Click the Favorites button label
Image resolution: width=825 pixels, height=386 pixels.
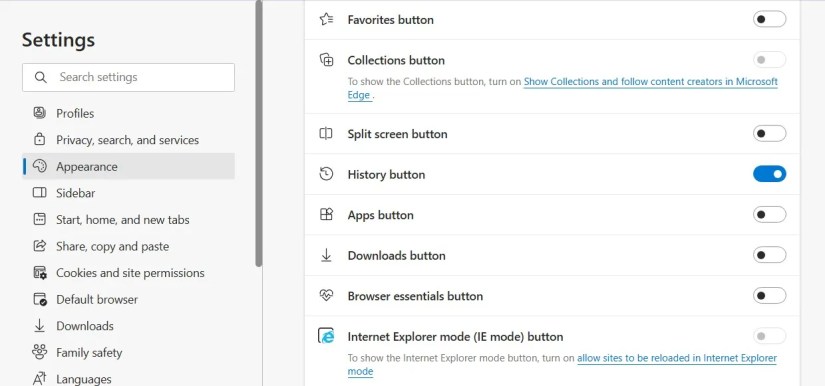pyautogui.click(x=390, y=19)
